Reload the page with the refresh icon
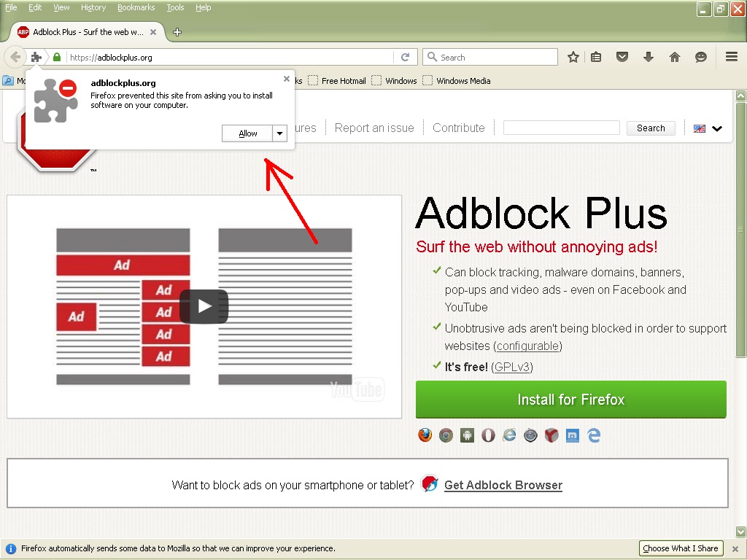747x560 pixels. 406,57
